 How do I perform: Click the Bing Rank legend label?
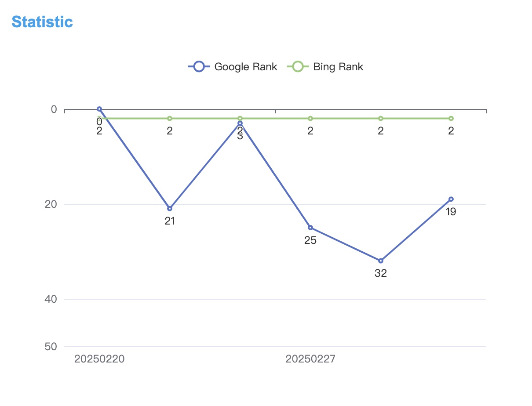[338, 67]
